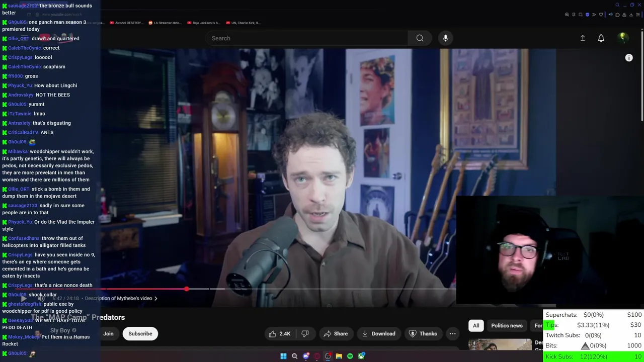Switch to the Alcohol DESTROY... browser tab
Viewport: 644px width, 362px height.
[125, 23]
